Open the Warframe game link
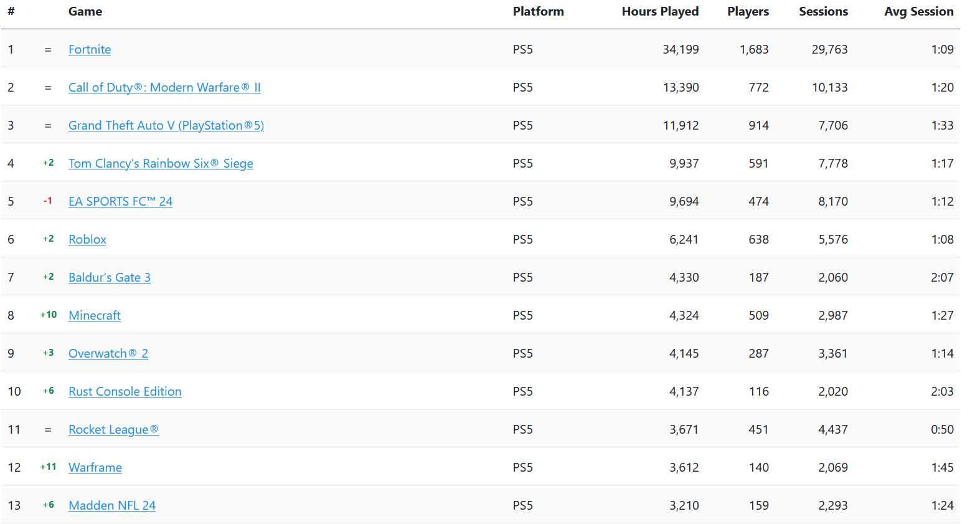Screen dimensions: 980x524 (95, 467)
